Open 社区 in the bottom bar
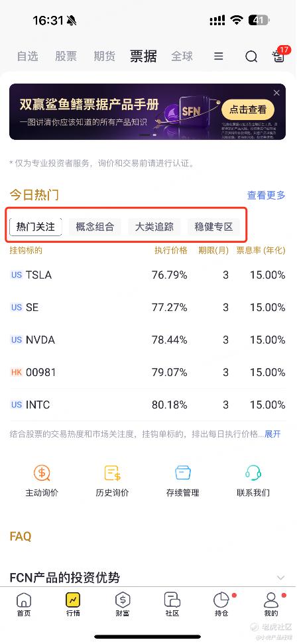The height and width of the screenshot is (644, 297). (x=172, y=605)
